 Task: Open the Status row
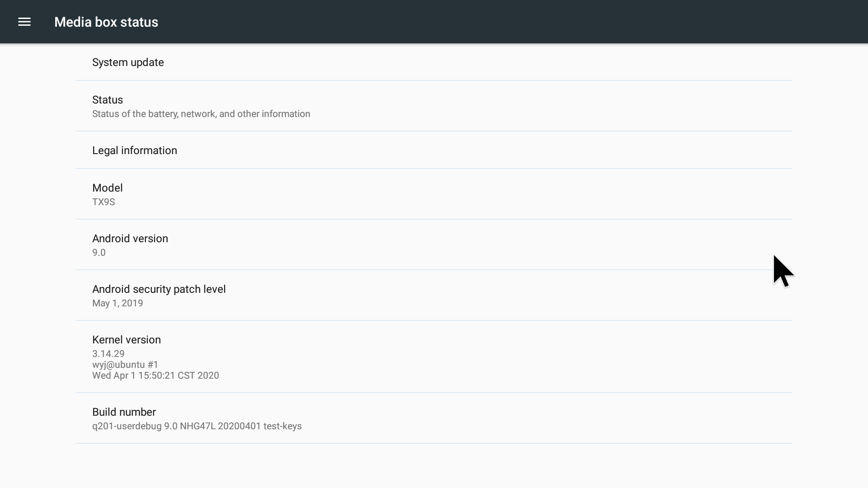(x=434, y=106)
